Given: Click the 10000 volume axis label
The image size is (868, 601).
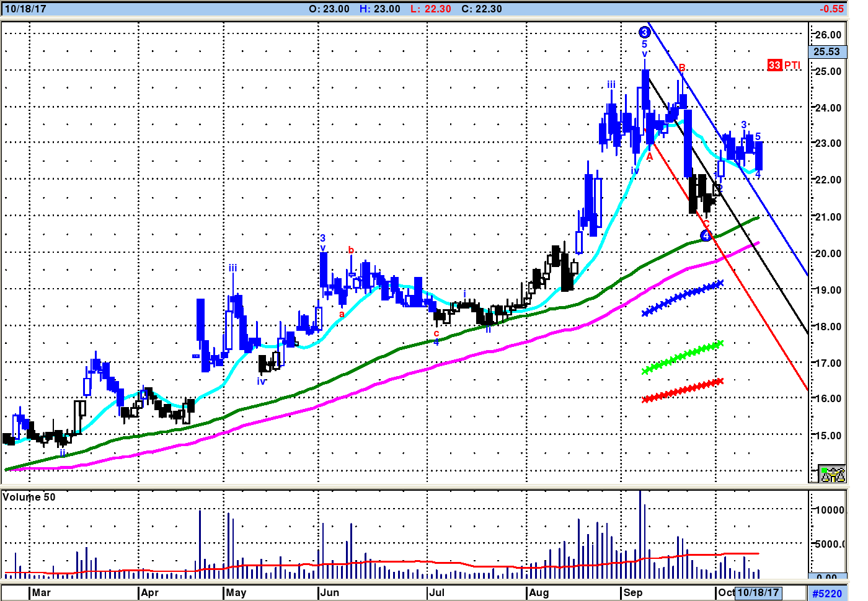Looking at the screenshot, I should [830, 510].
